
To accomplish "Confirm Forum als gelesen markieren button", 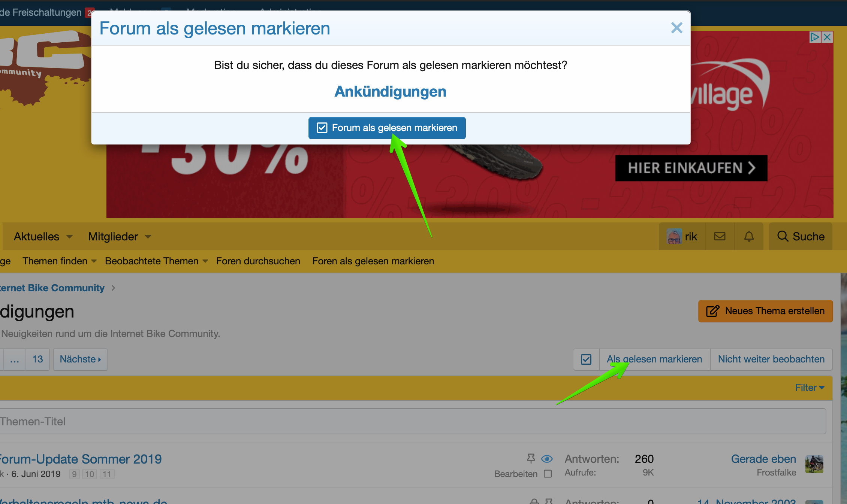I will tap(387, 128).
